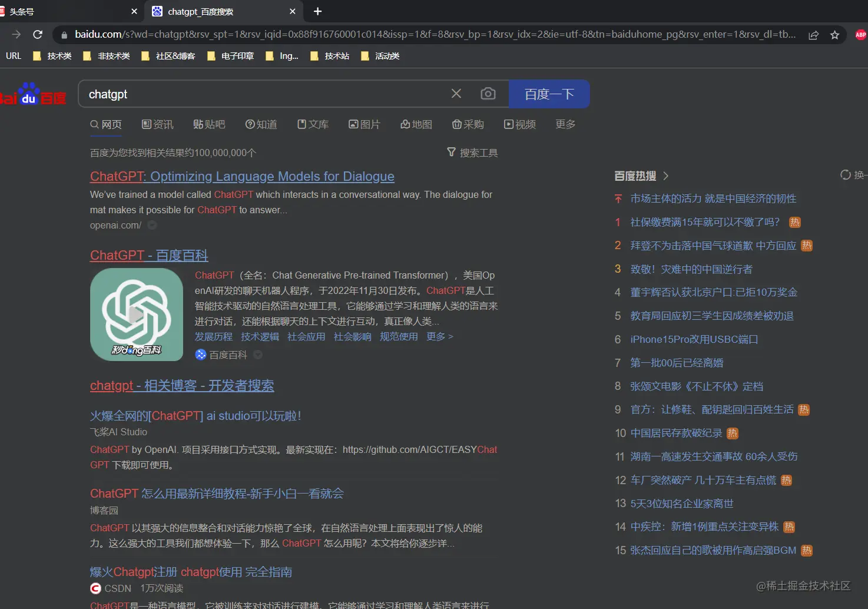868x609 pixels.
Task: Switch to the 贴吧 tab
Action: (209, 124)
